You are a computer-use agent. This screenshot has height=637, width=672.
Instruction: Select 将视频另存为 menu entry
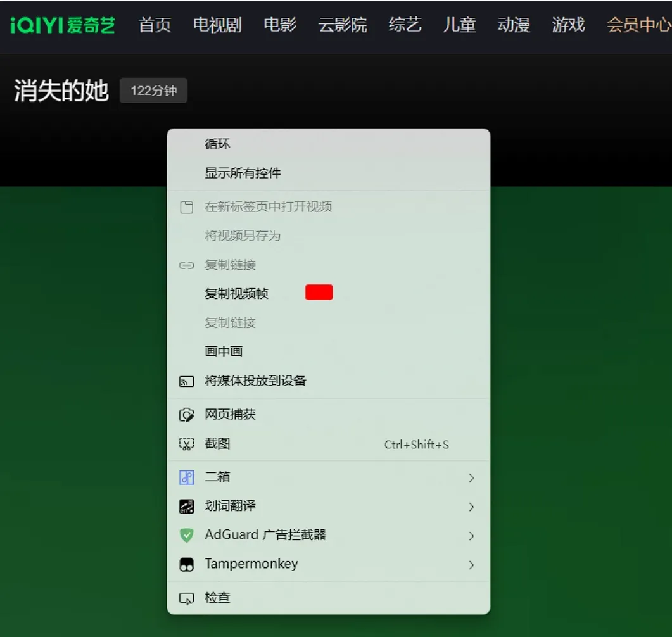pos(328,236)
